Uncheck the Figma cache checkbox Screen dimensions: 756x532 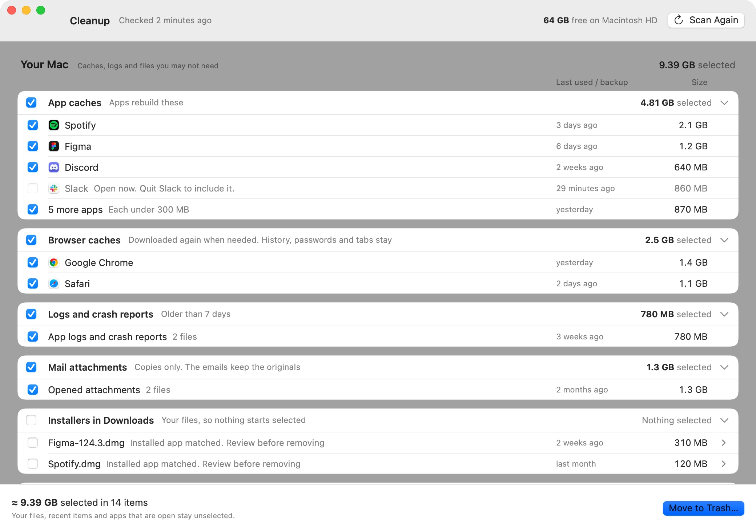(x=33, y=146)
